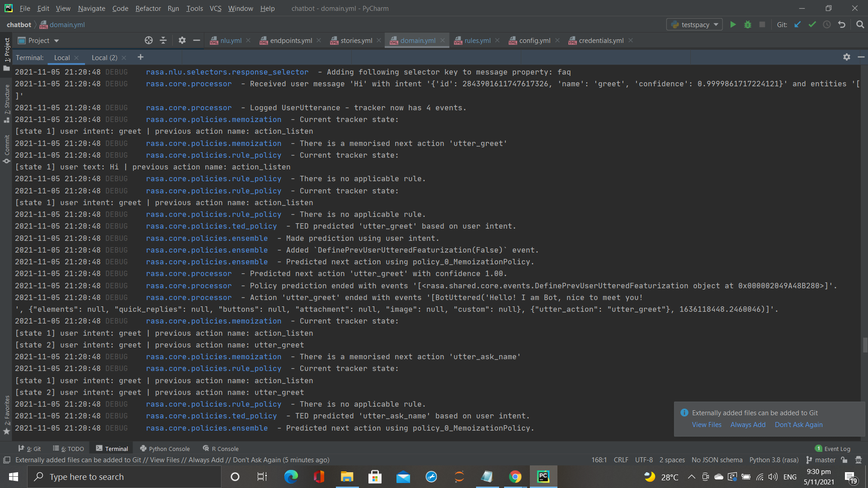
Task: Click Git update project arrow icon
Action: click(797, 24)
